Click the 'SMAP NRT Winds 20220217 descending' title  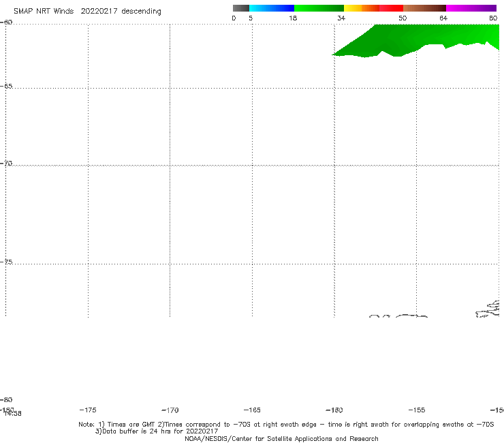[87, 12]
